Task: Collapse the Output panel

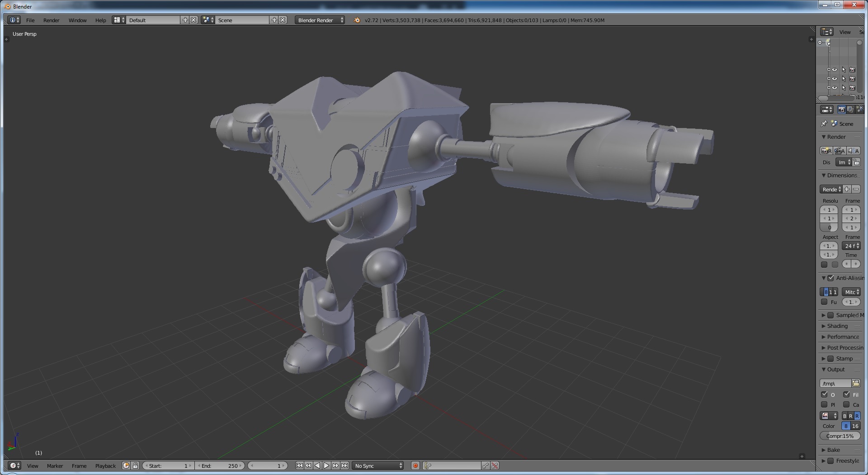Action: (x=824, y=369)
